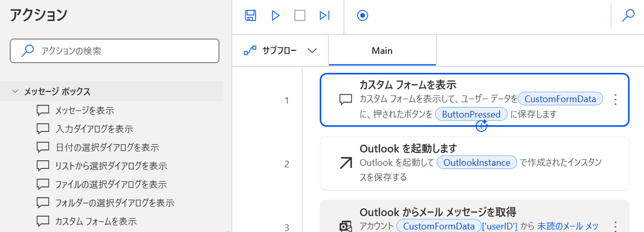The image size is (644, 232).
Task: Run the flow with the play icon
Action: tap(276, 16)
